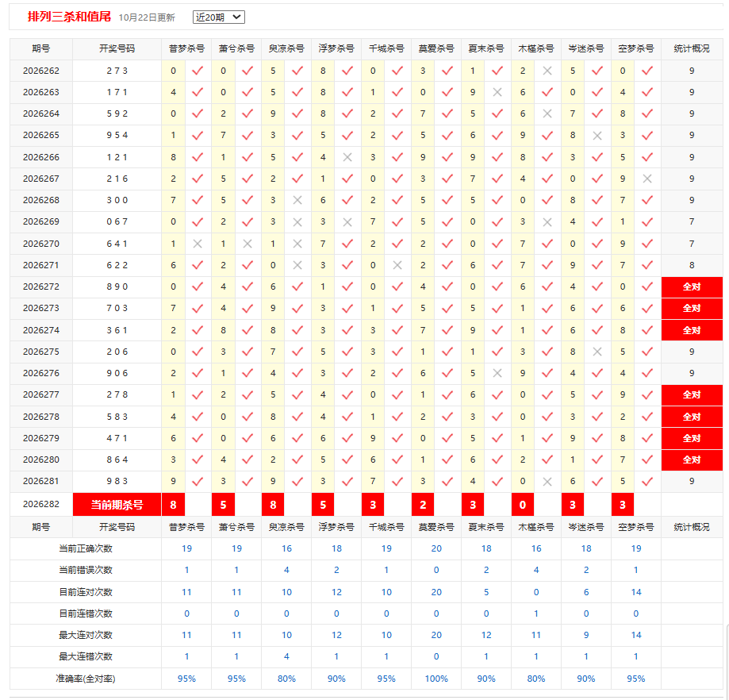Click the X mark for 木槿杀号 in row 2026281
This screenshot has height=700, width=729.
click(547, 482)
